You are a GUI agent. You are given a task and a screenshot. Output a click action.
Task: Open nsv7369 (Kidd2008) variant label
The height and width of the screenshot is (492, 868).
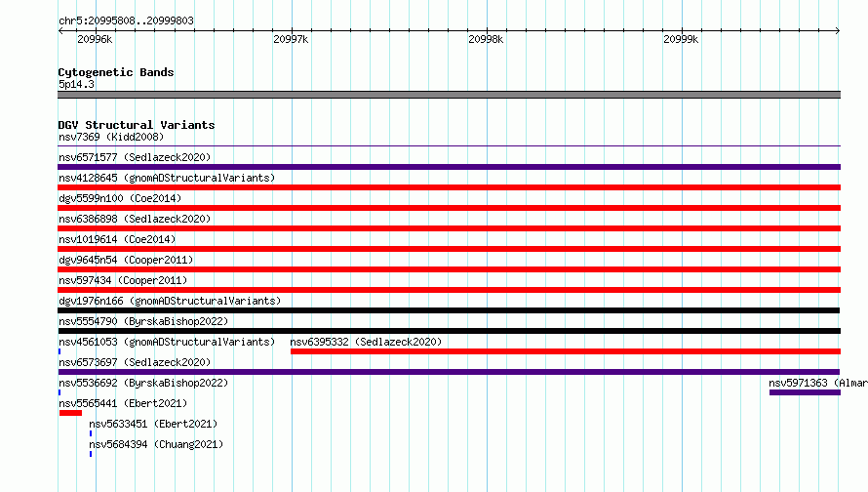click(111, 137)
